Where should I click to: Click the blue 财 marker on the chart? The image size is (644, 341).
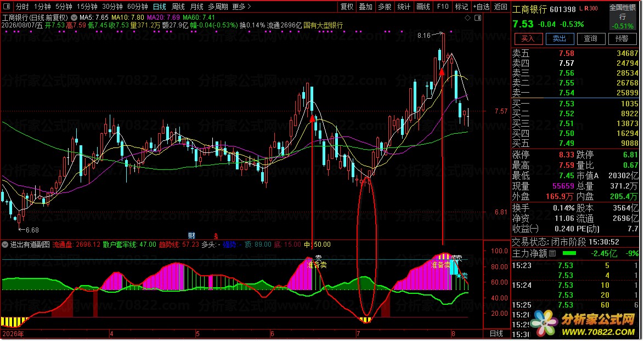tap(191, 236)
